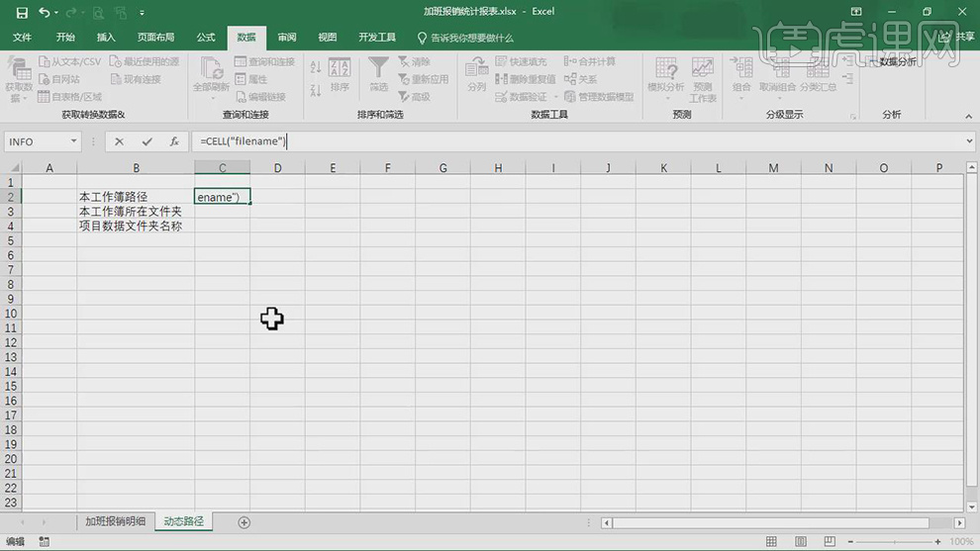Click Subtotal (分类汇总)
Viewport: 980px width, 551px height.
[818, 74]
